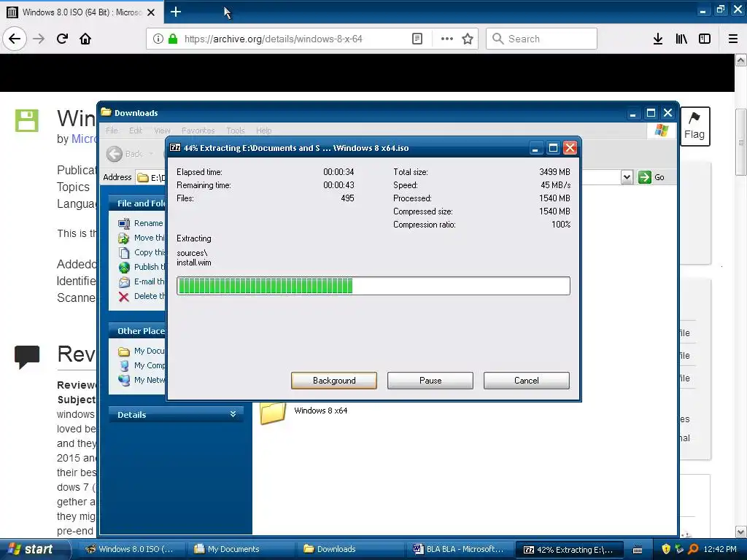The height and width of the screenshot is (560, 747).
Task: Click the Go button in Downloads window
Action: tap(651, 177)
